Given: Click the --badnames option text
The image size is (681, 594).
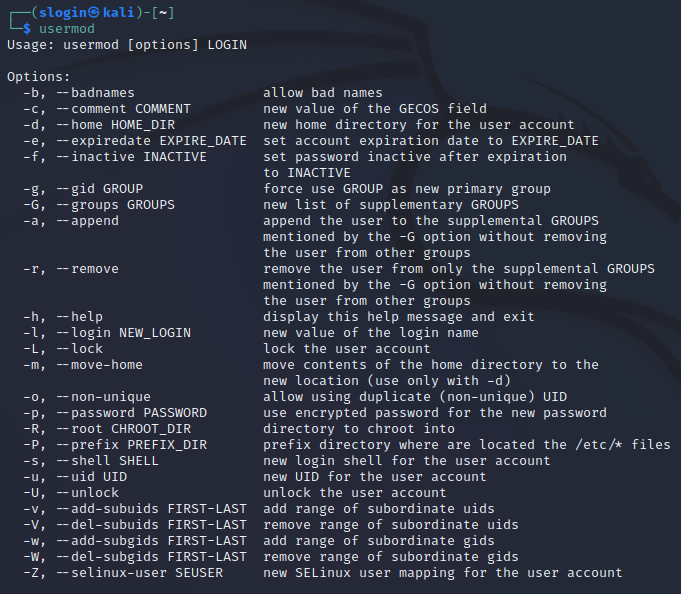Looking at the screenshot, I should pos(96,93).
